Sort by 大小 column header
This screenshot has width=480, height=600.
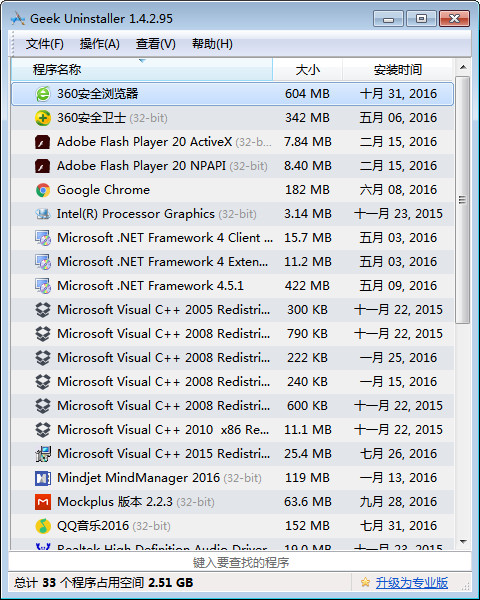coord(307,70)
